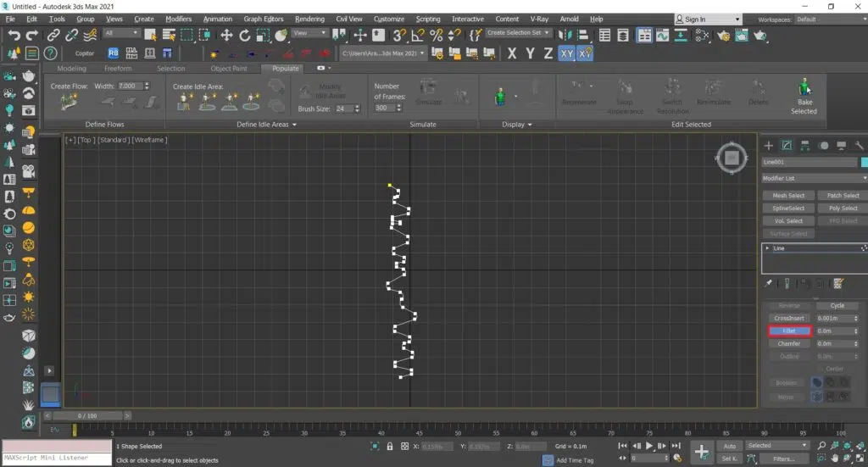This screenshot has width=868, height=467.
Task: Click the Chamfer button
Action: (x=788, y=344)
